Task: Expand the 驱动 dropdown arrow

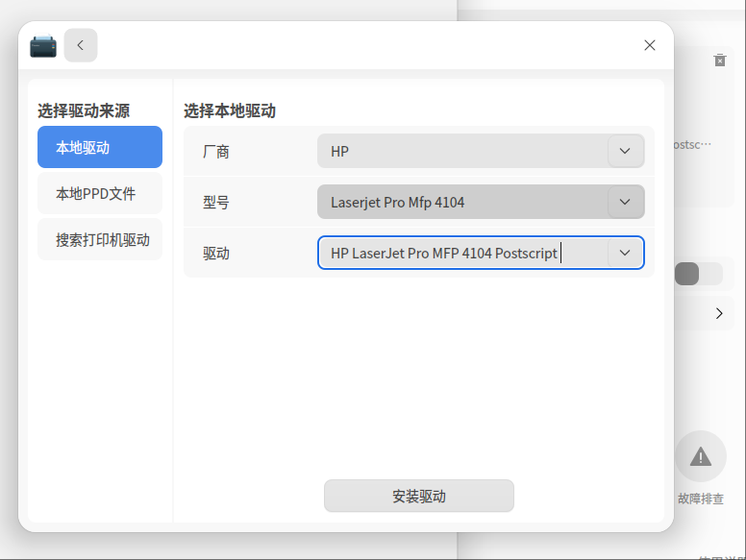Action: (x=625, y=253)
